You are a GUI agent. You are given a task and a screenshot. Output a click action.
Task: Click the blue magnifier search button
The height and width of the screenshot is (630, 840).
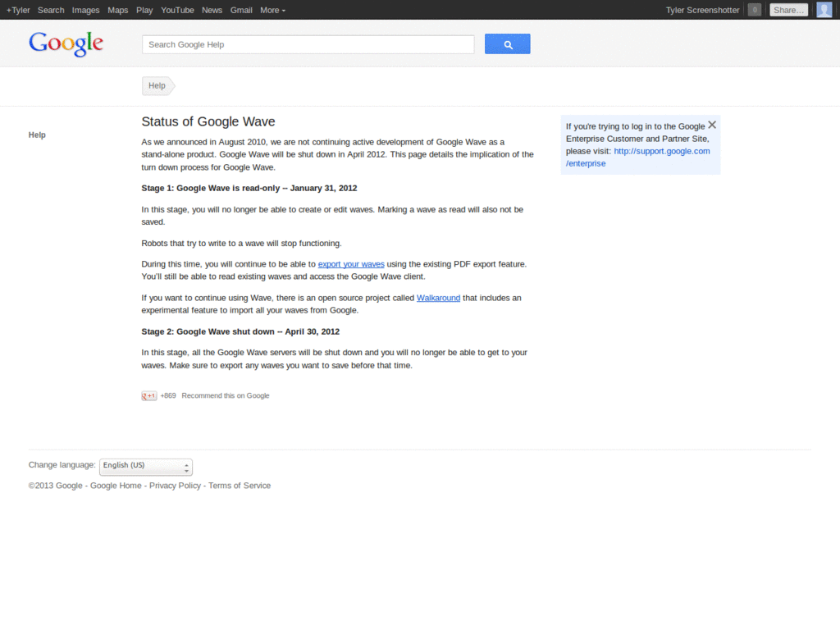click(x=507, y=44)
